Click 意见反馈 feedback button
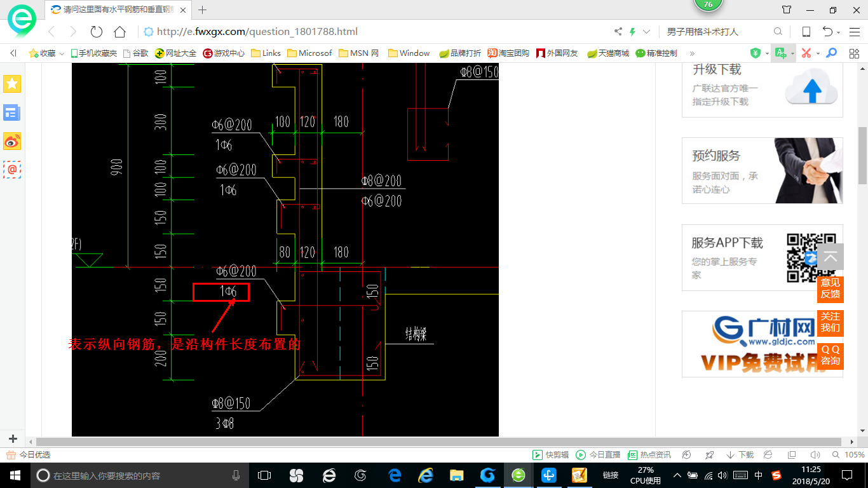868x488 pixels. tap(831, 288)
